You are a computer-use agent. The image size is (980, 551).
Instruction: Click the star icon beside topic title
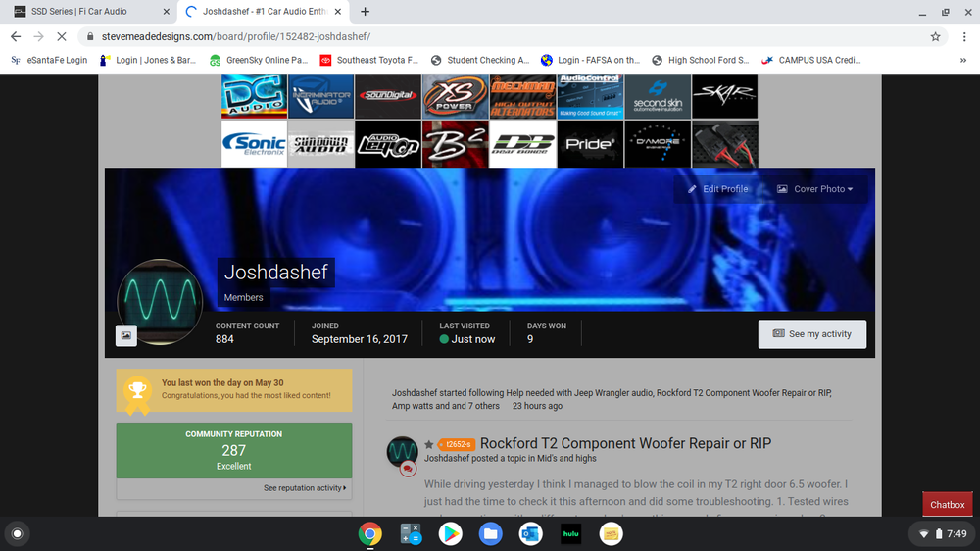coord(429,445)
